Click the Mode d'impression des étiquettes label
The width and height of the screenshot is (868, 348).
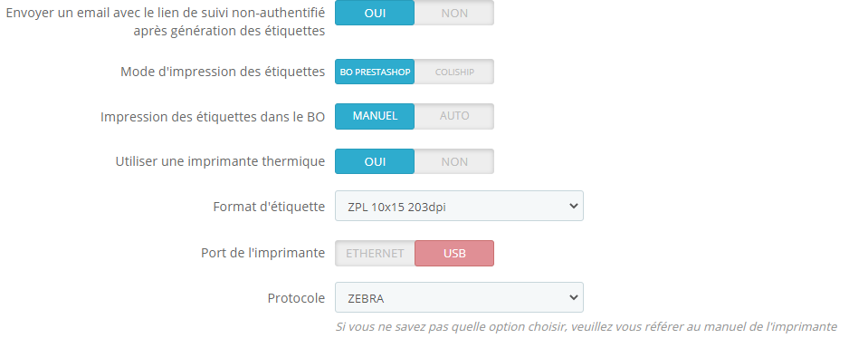[x=223, y=72]
